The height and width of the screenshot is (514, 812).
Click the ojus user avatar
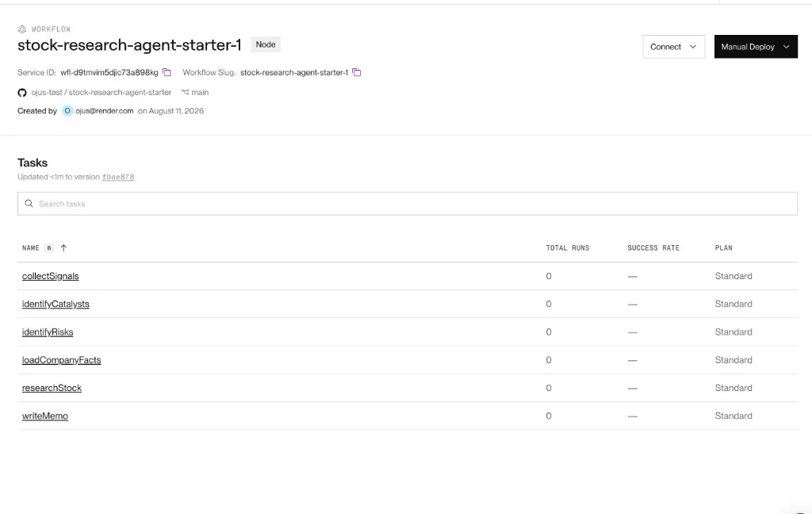(67, 111)
